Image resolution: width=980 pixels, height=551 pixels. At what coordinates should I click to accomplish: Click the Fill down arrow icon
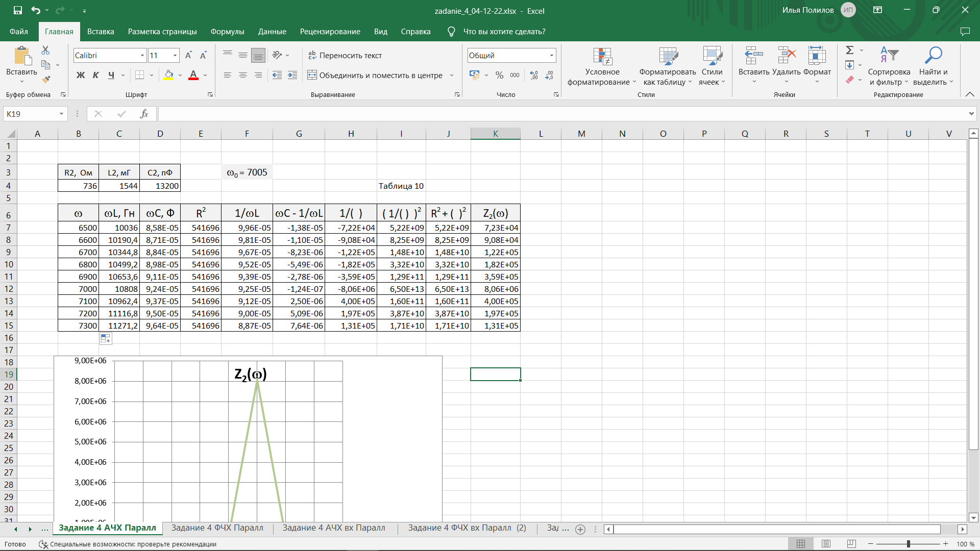pos(849,65)
